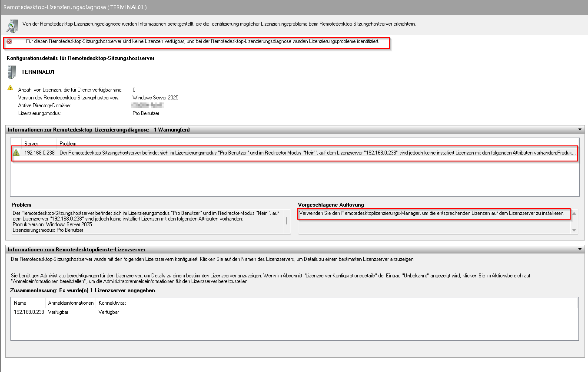Click the Pro Benutzer licensing mode value
This screenshot has height=372, width=588.
click(146, 113)
